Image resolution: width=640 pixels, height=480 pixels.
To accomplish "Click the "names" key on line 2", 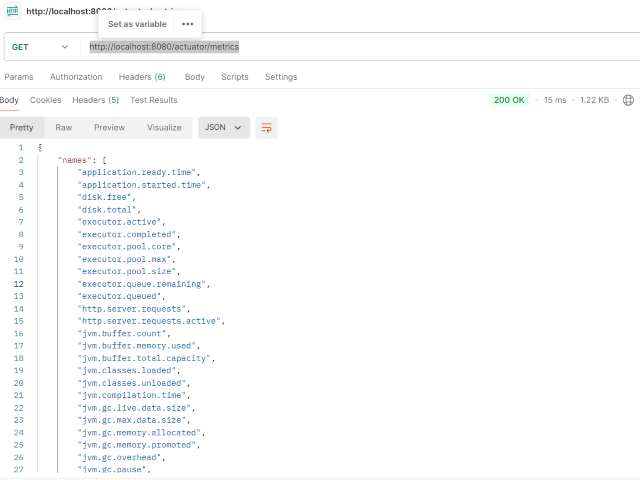I will coord(74,160).
